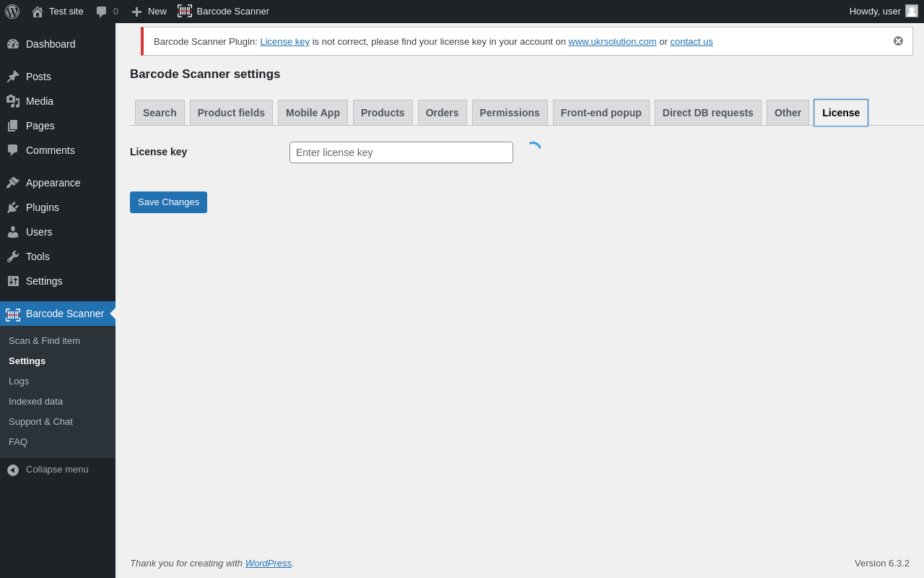Viewport: 924px width, 578px height.
Task: Click the New plus icon
Action: (x=136, y=12)
